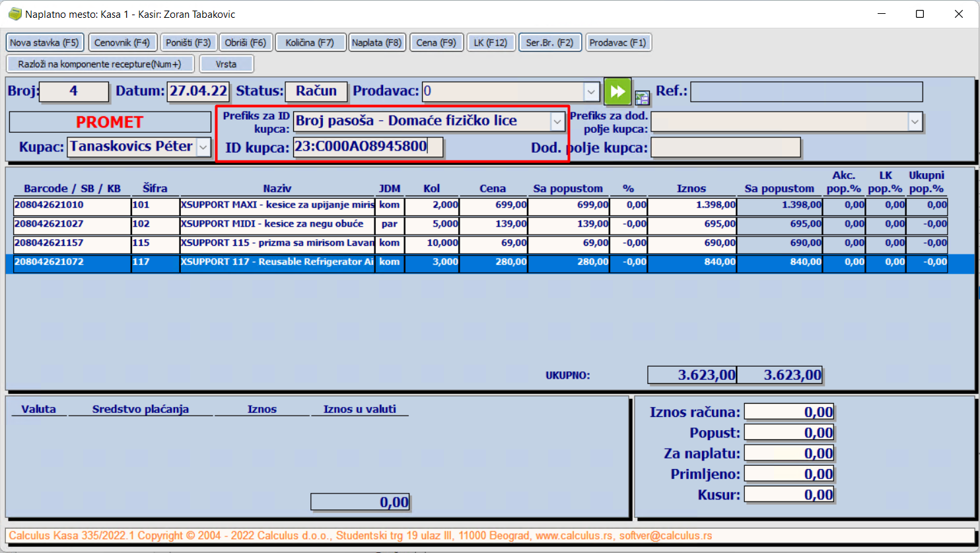Image resolution: width=980 pixels, height=553 pixels.
Task: Change quantity via Količina (F7)
Action: point(310,42)
